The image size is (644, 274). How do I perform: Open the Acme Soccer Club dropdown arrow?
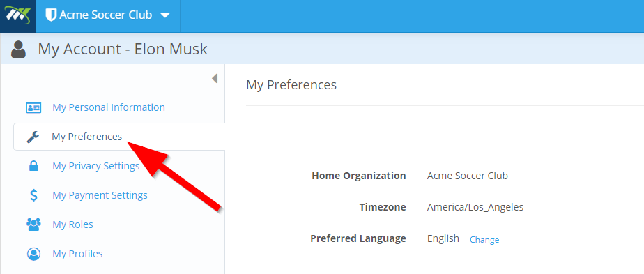(x=164, y=15)
